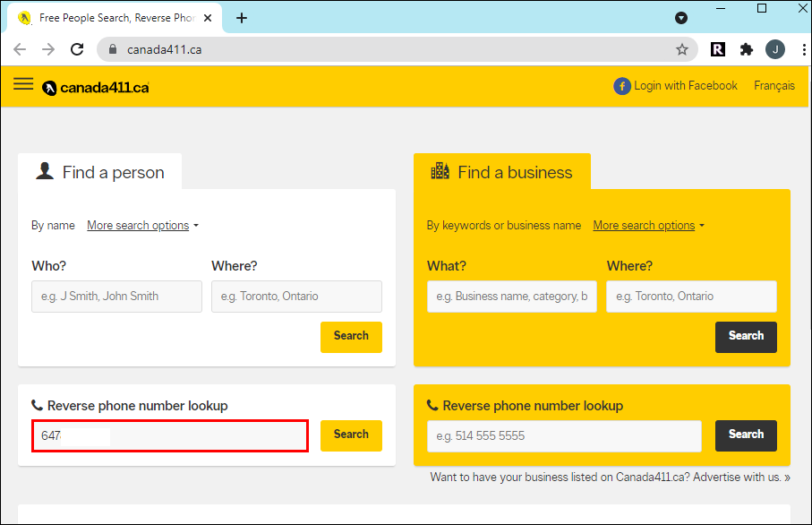Click the business reverse phone number field
812x525 pixels.
tap(564, 436)
